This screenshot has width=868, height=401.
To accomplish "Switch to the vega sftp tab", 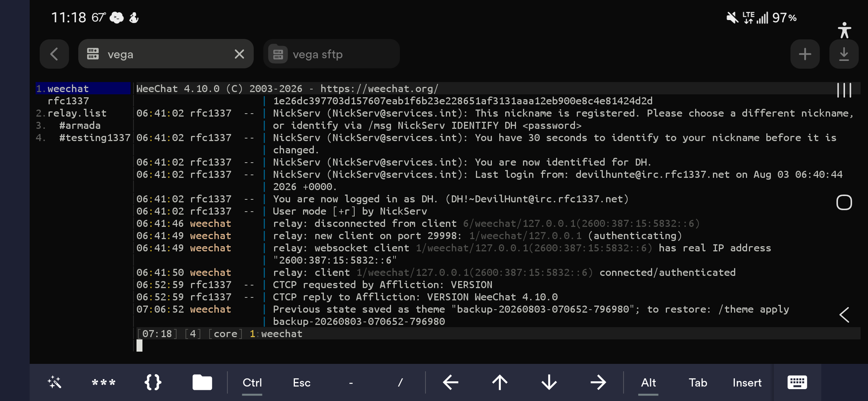I will click(331, 54).
